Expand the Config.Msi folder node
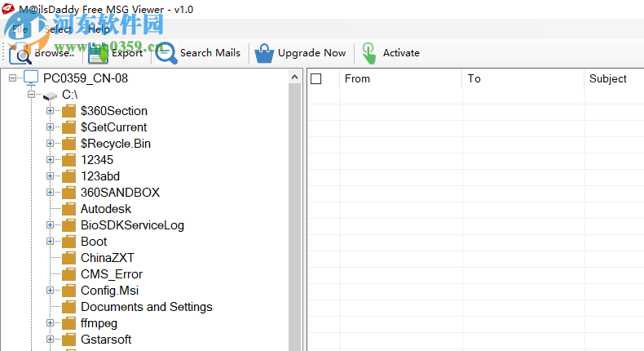This screenshot has height=351, width=644. 50,290
